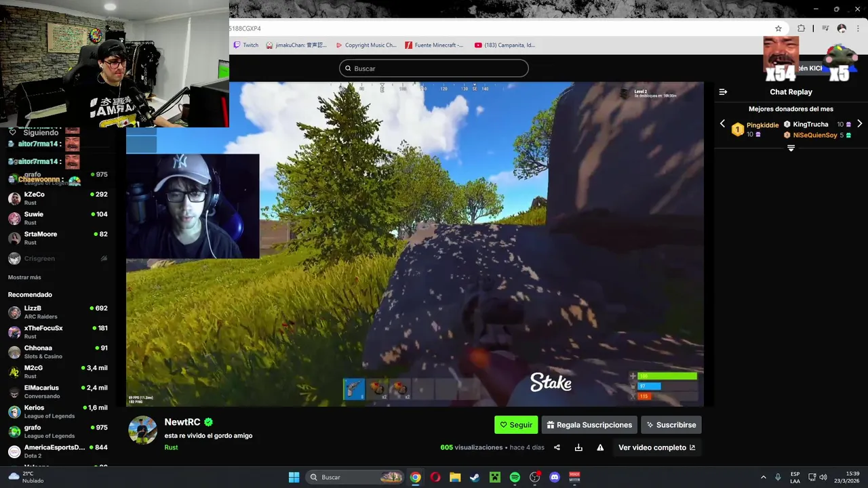
Task: Open the Chrome extensions puzzle icon
Action: [801, 28]
